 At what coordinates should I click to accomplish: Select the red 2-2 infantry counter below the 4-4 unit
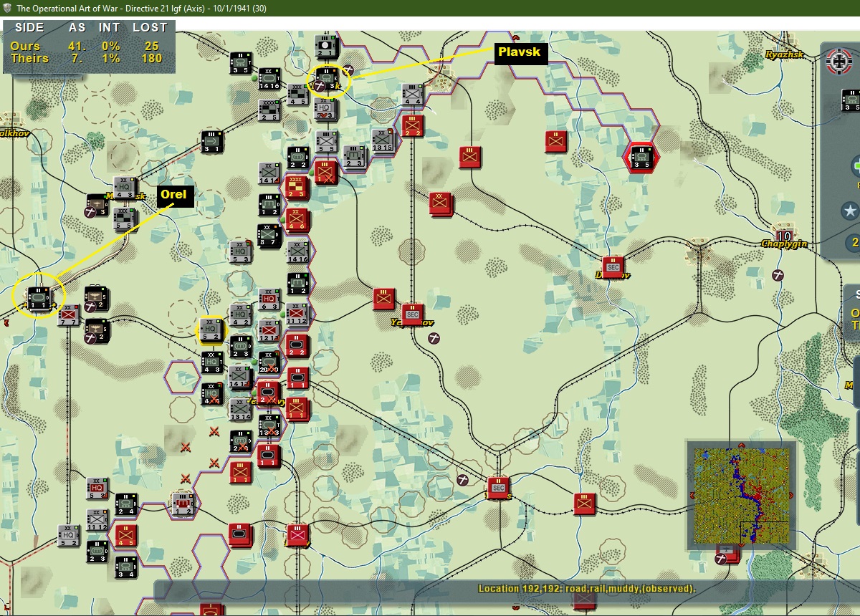coord(413,125)
